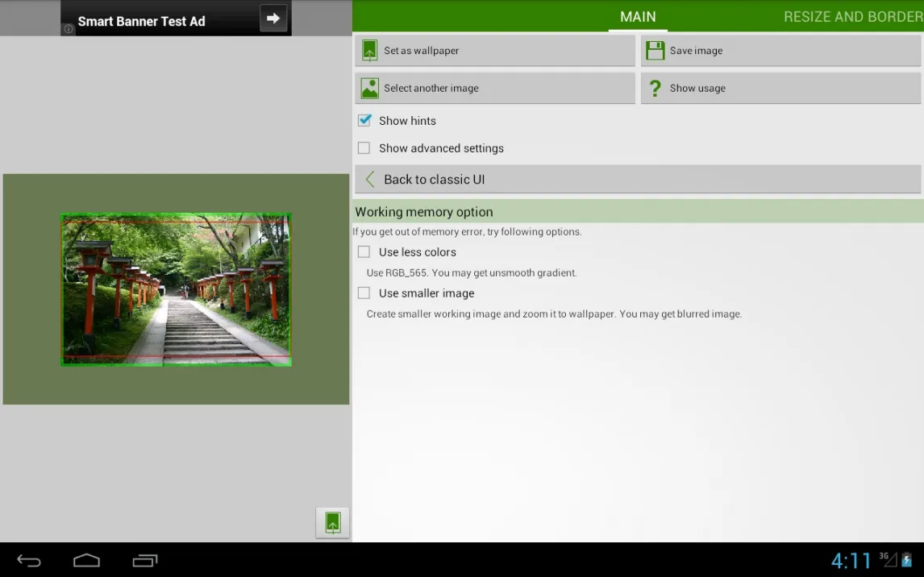Tap the Set as wallpaper icon
This screenshot has height=577, width=924.
click(369, 50)
